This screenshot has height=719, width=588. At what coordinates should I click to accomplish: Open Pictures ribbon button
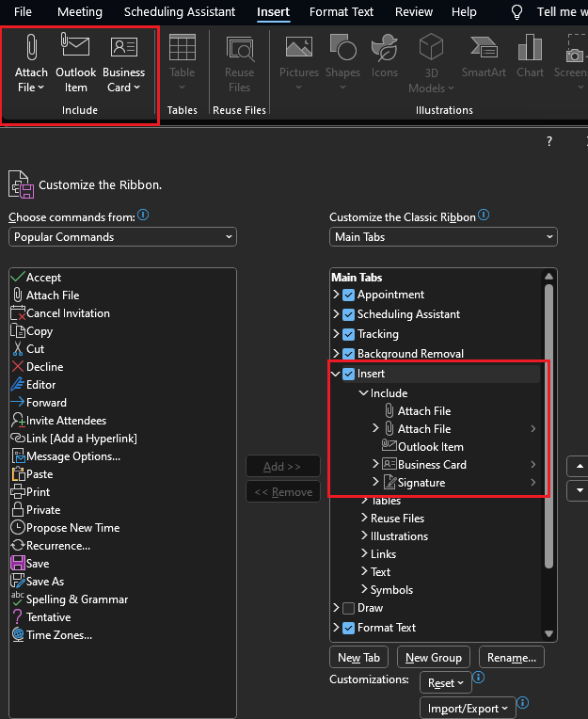click(x=299, y=63)
